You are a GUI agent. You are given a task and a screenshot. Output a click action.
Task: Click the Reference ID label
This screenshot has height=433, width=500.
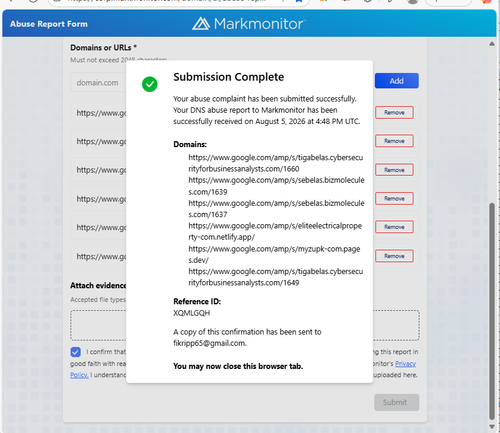point(197,301)
